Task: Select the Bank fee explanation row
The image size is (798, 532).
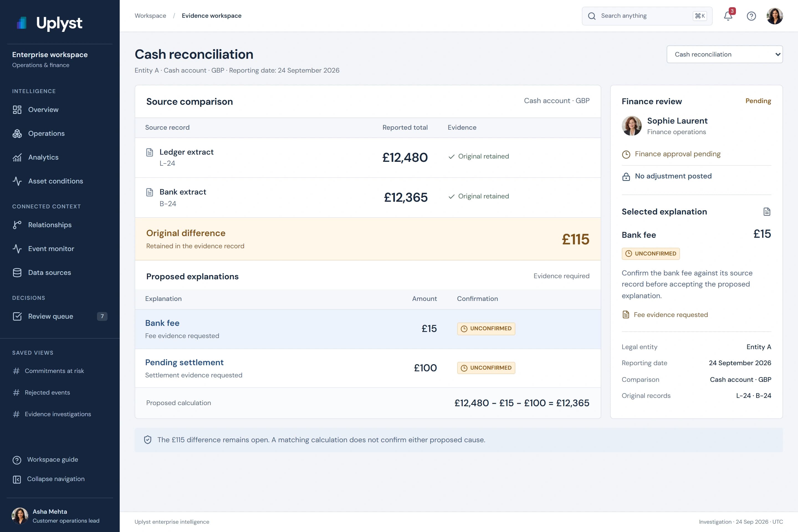Action: point(368,329)
